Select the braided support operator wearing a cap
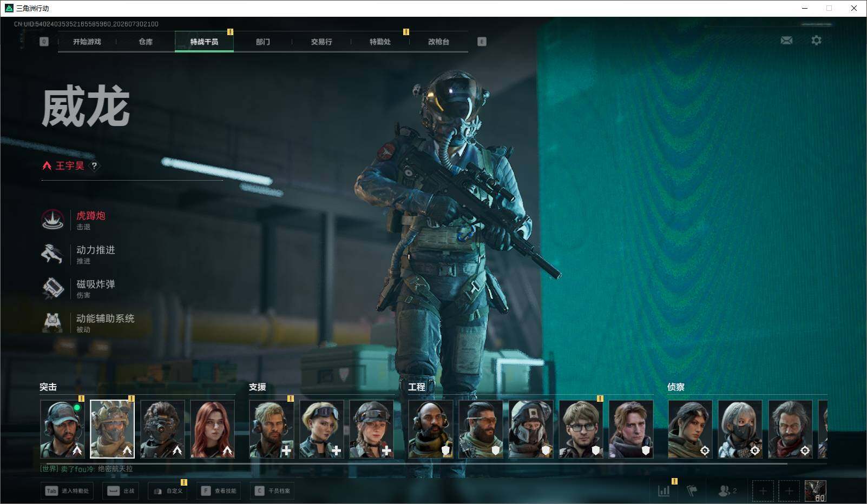 tap(372, 429)
